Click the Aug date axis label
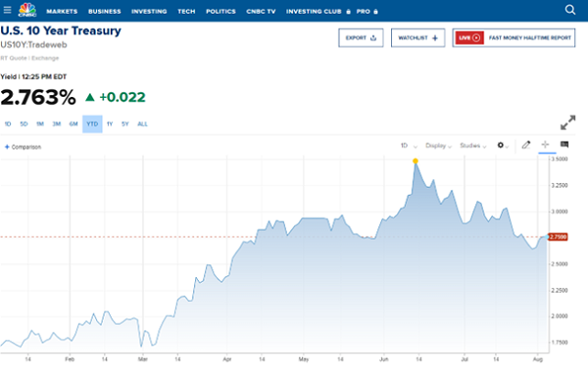 (x=538, y=359)
